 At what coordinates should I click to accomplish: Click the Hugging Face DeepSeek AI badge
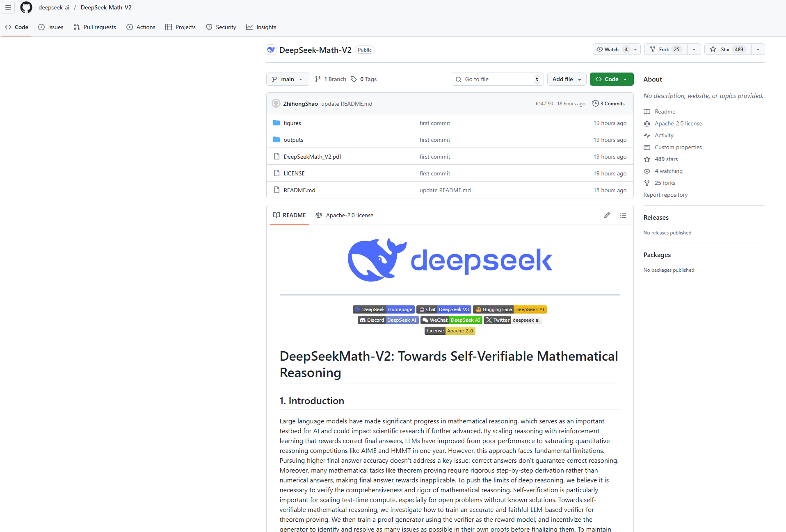click(510, 309)
